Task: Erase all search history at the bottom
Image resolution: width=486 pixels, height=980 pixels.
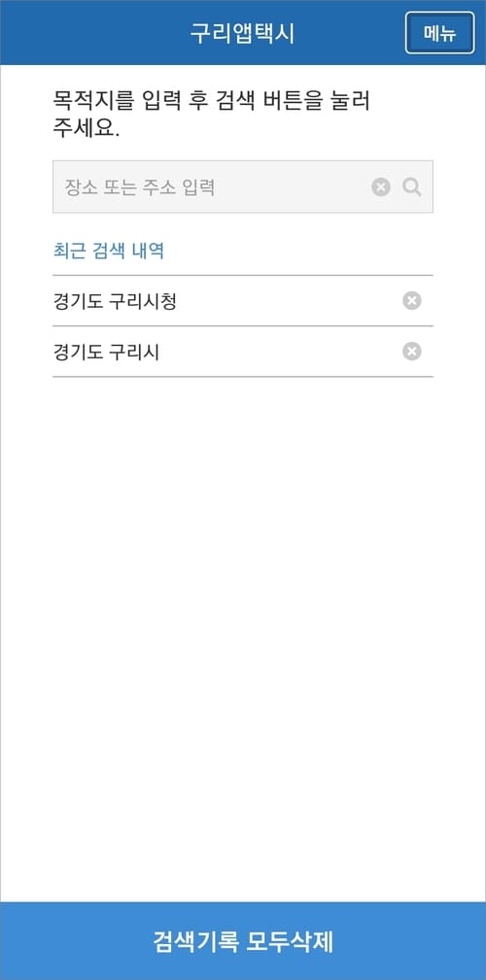Action: pyautogui.click(x=243, y=941)
